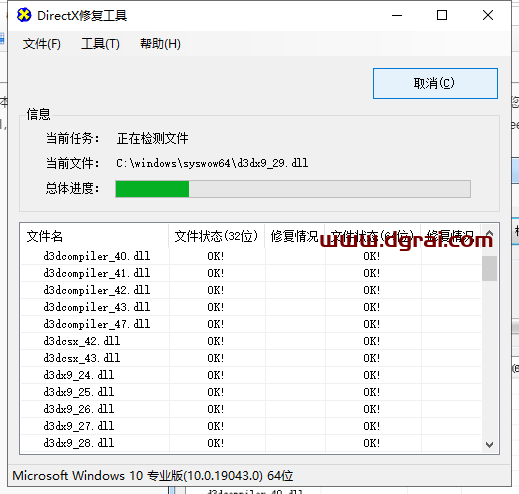Select the d3dcompiler_43.dll row
The width and height of the screenshot is (519, 494).
click(x=251, y=307)
